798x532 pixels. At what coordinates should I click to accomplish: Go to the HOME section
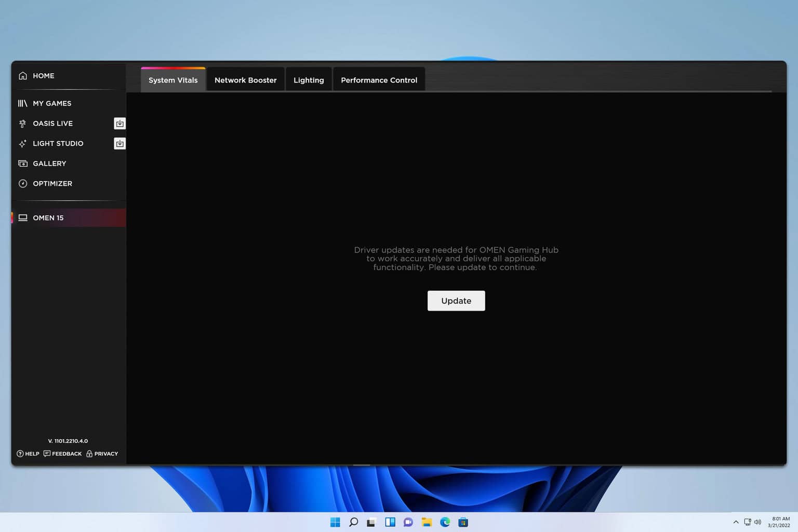click(44, 76)
